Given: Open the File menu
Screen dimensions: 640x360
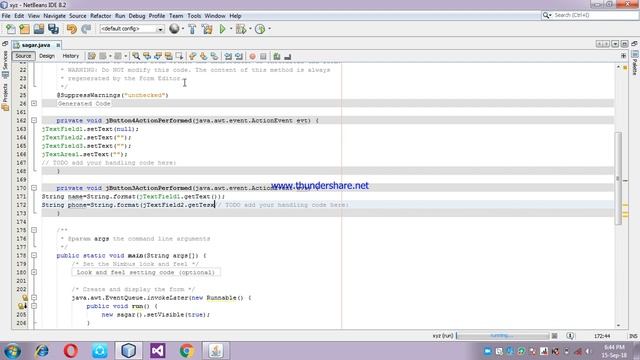Looking at the screenshot, I should [x=6, y=16].
